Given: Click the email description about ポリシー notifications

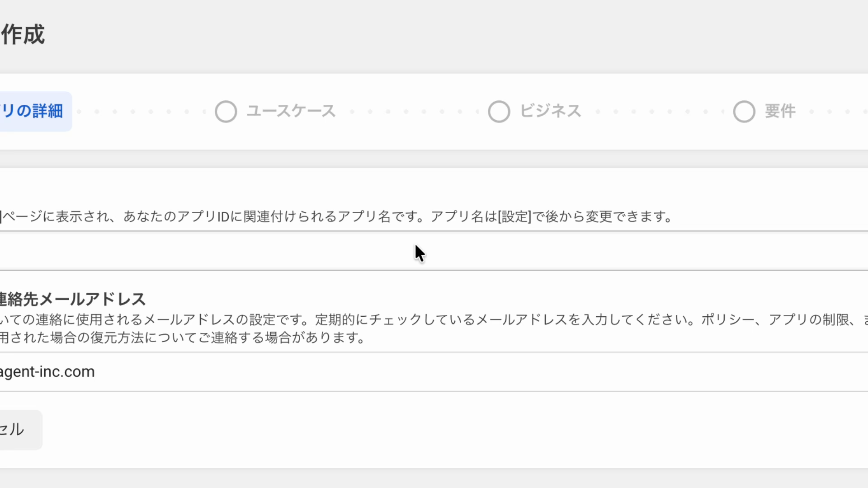Looking at the screenshot, I should pos(434,328).
